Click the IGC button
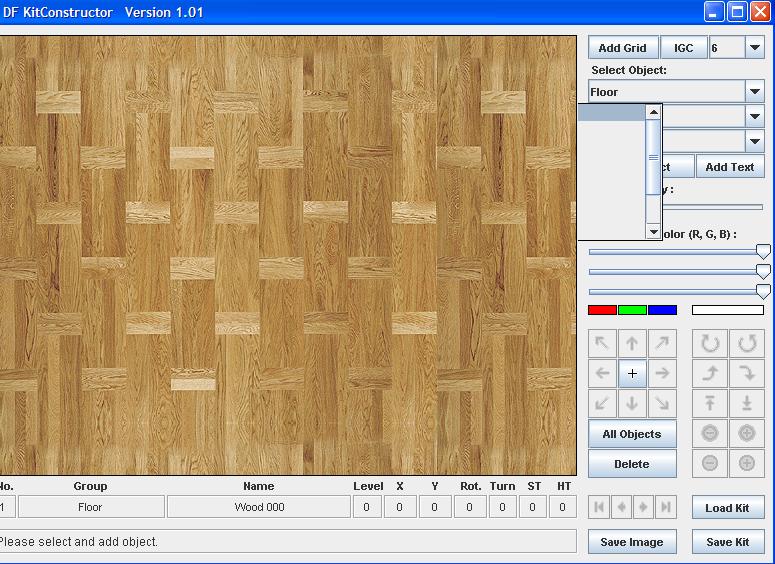 (684, 48)
